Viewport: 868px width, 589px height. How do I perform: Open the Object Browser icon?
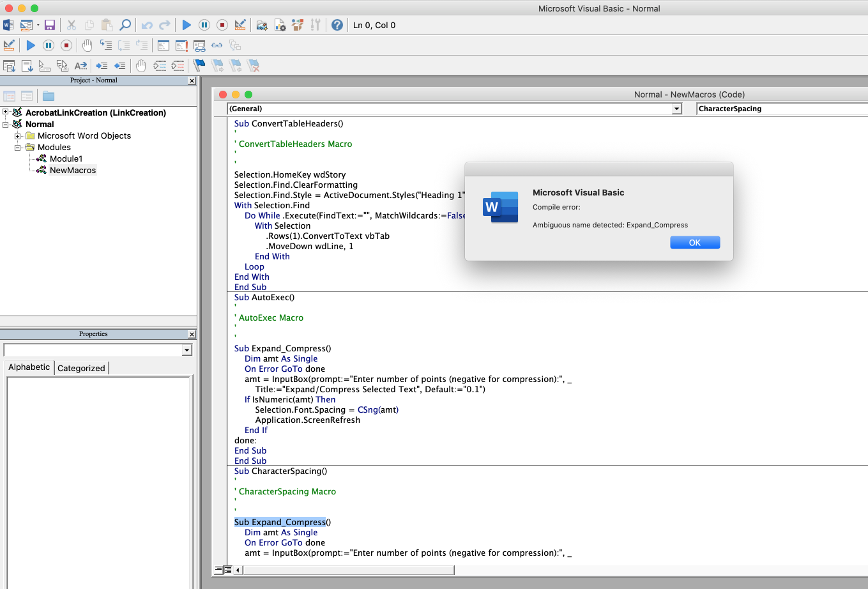pyautogui.click(x=298, y=25)
